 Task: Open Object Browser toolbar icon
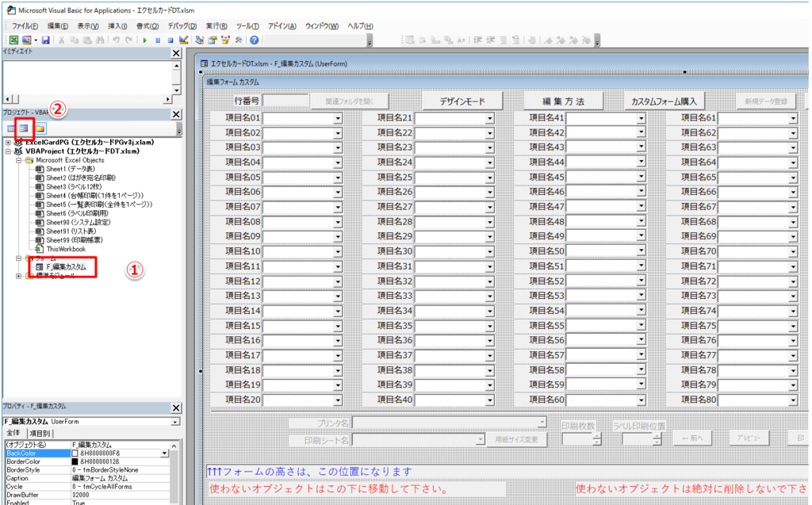(x=225, y=40)
